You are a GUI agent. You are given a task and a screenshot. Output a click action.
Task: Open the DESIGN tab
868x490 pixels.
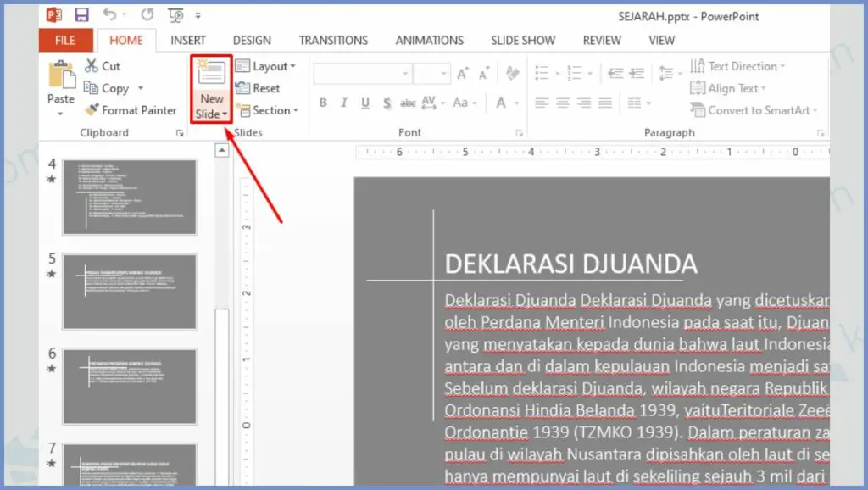(x=252, y=41)
